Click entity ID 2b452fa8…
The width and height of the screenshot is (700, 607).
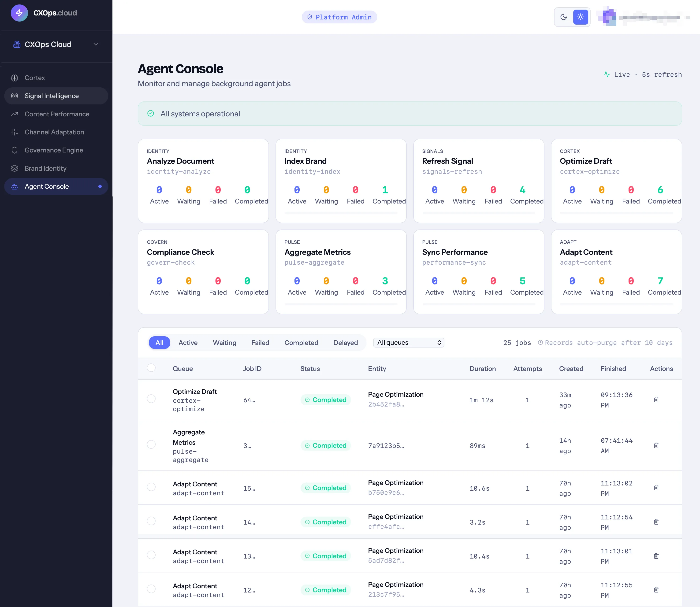386,404
